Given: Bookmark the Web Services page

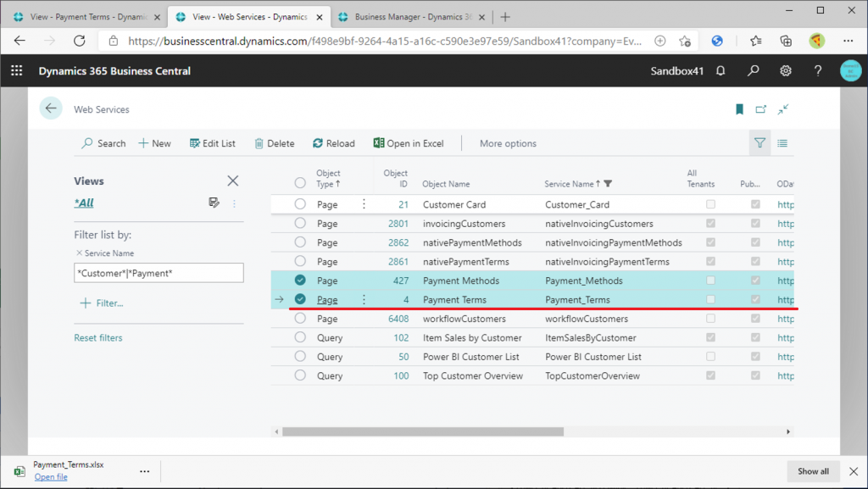Looking at the screenshot, I should (739, 109).
